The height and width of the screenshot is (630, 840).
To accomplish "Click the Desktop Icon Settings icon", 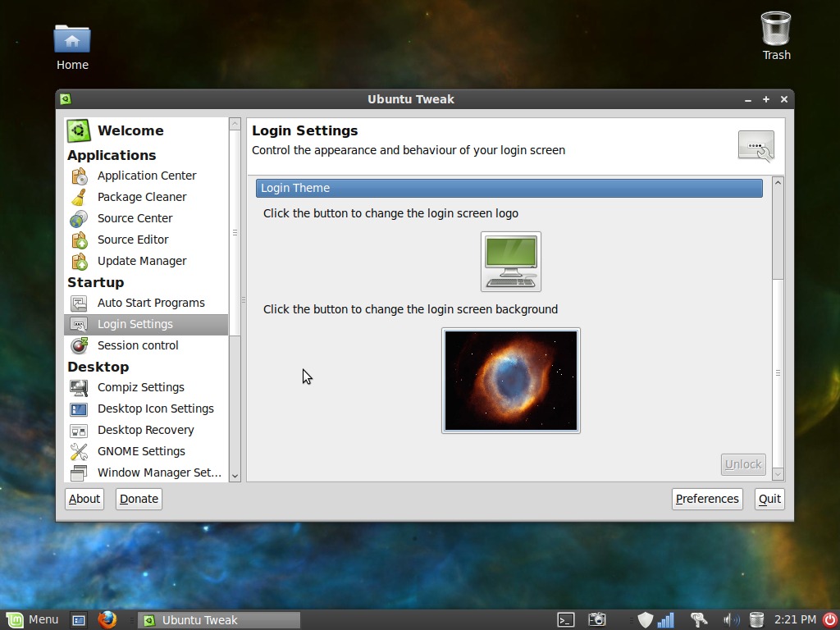I will click(x=80, y=409).
